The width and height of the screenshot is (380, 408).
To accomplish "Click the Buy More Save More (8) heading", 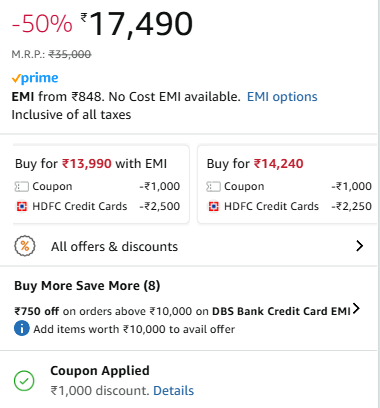I will pyautogui.click(x=87, y=286).
